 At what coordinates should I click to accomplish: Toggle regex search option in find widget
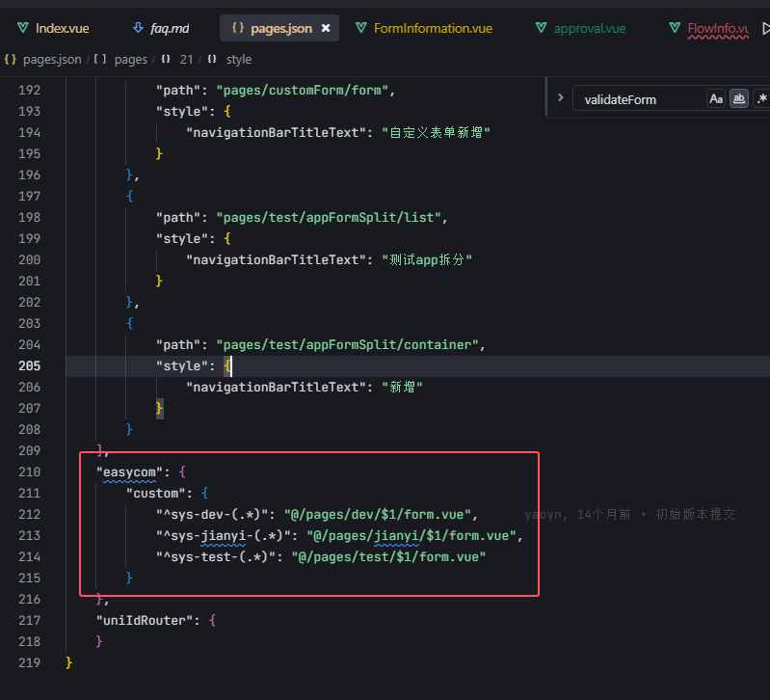(761, 98)
